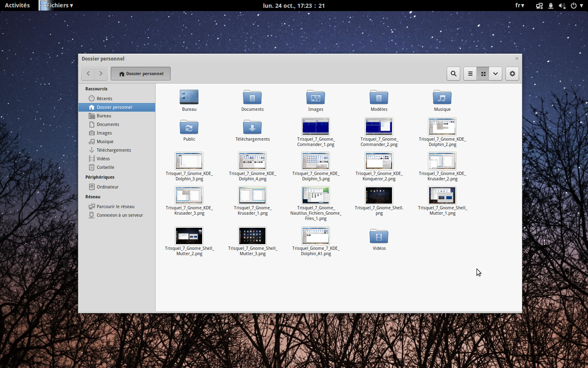Screen dimensions: 588x368
Task: Go forward with the right arrow button
Action: 101,74
